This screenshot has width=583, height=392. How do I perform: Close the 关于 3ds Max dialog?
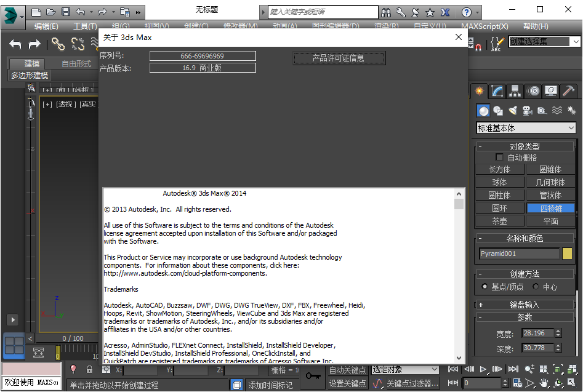coord(459,37)
